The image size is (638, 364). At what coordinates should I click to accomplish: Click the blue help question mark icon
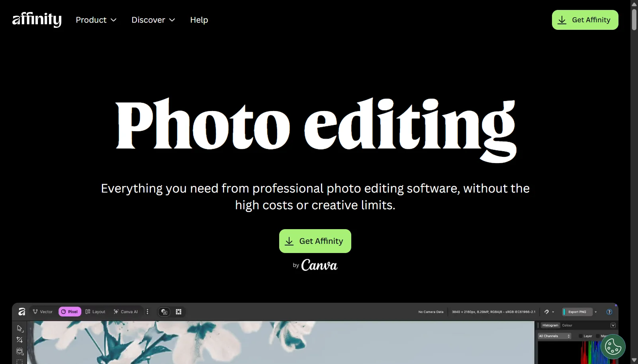pos(609,312)
